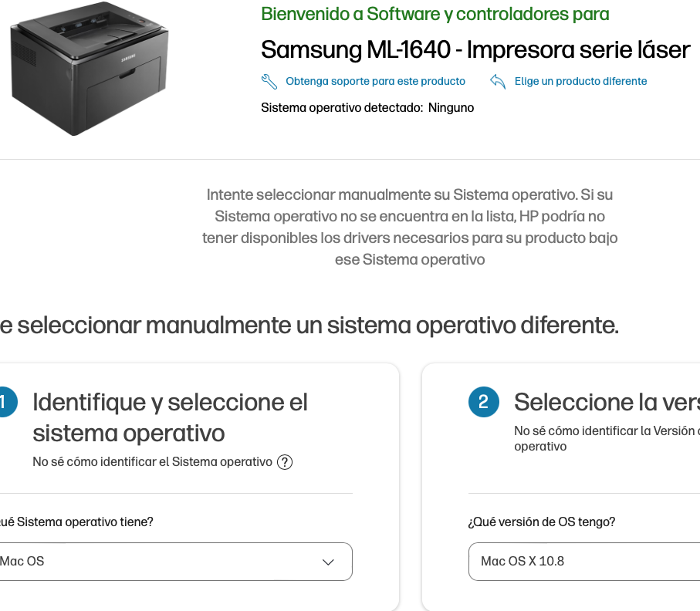700x611 pixels.
Task: Click the green "Bienvenido a Software y controladores" heading
Action: pyautogui.click(x=435, y=14)
